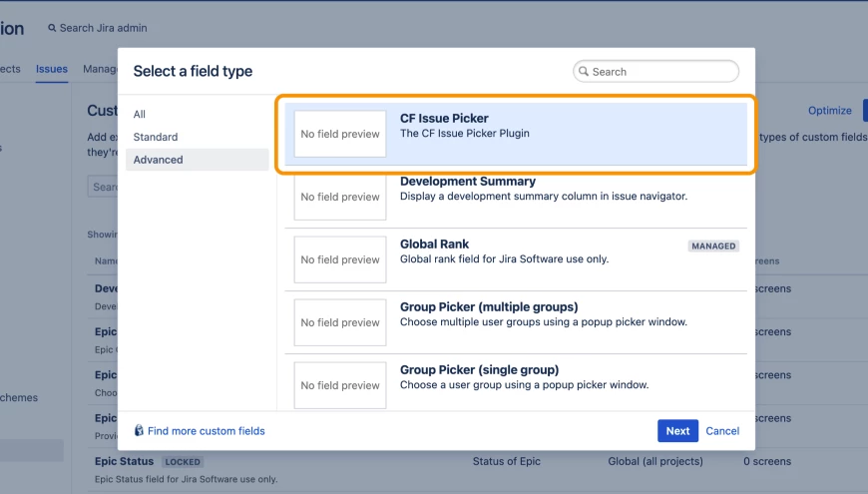Click 'Global rank field for Jira Software use only.'
This screenshot has height=494, width=868.
point(504,259)
